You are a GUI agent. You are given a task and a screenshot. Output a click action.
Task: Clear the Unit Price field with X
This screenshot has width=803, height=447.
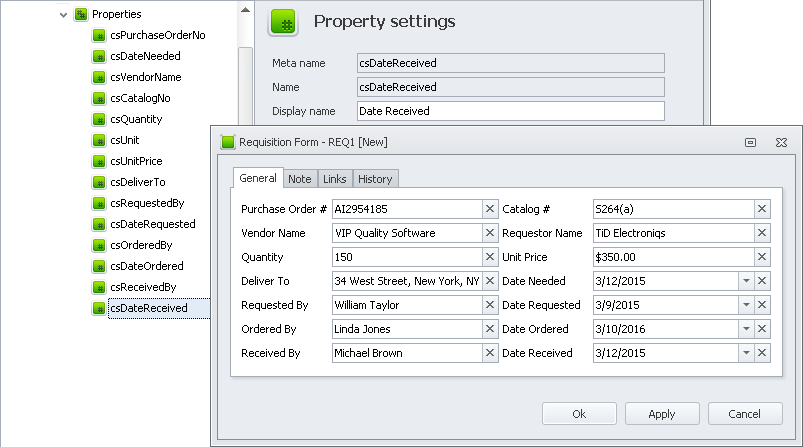[762, 257]
